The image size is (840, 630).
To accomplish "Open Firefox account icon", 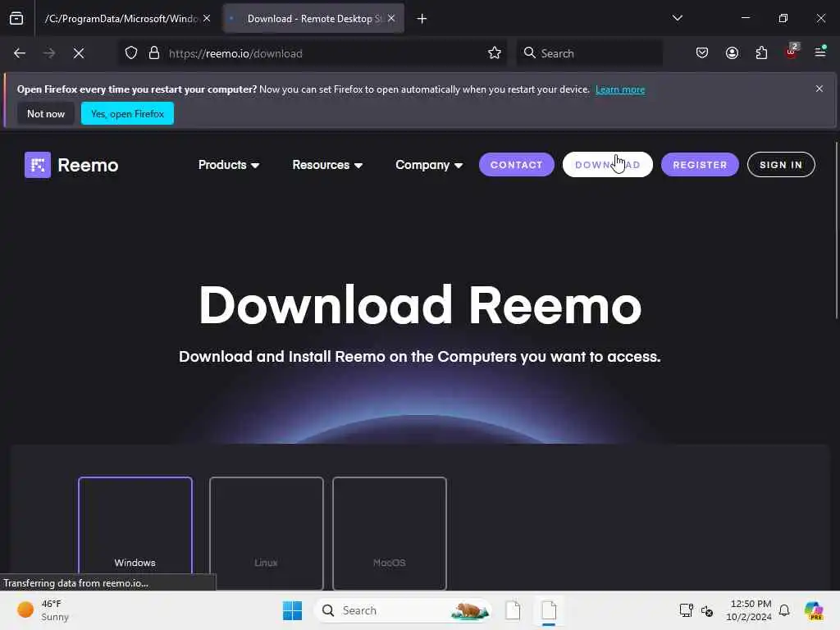I will coord(732,53).
